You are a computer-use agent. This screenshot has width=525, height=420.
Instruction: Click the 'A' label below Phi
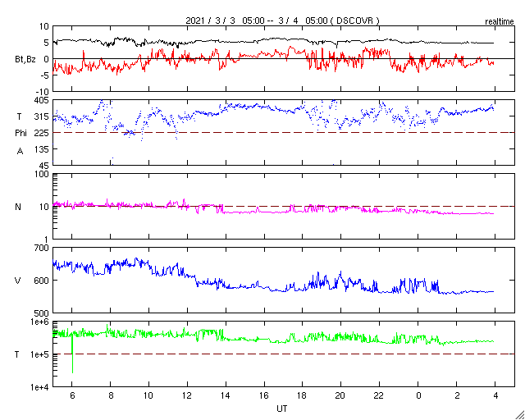[20, 152]
